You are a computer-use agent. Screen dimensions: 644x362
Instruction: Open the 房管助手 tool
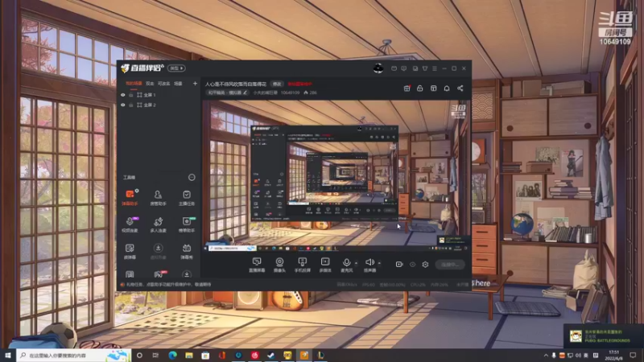(x=158, y=197)
